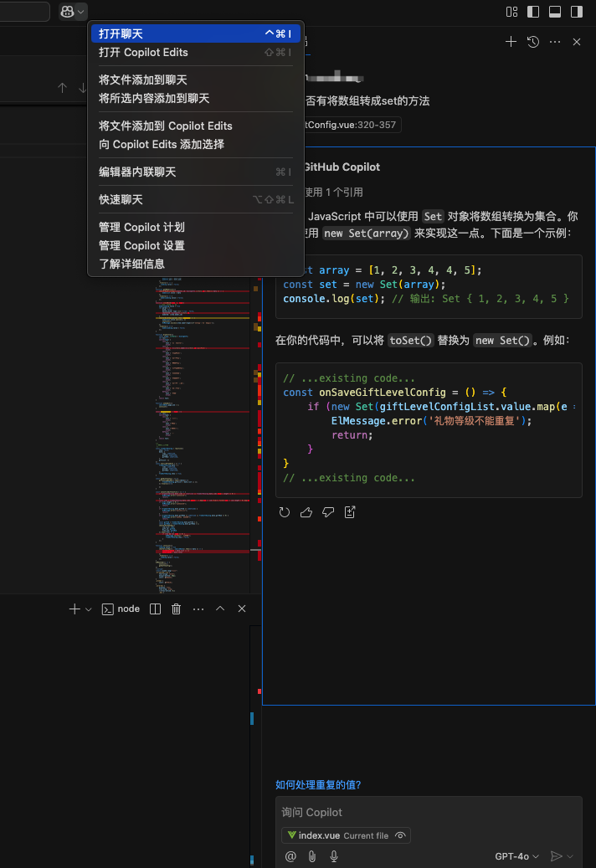Select the node terminal label

tap(121, 609)
